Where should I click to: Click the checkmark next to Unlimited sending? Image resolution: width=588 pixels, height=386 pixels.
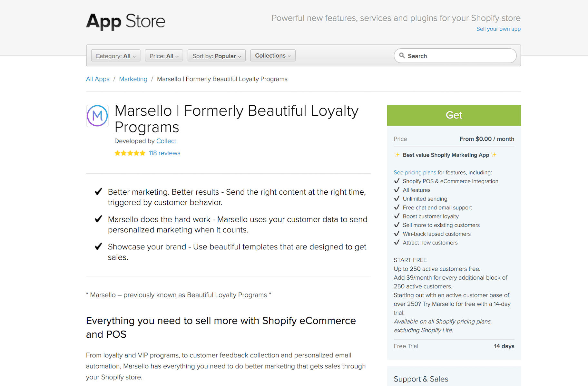397,198
